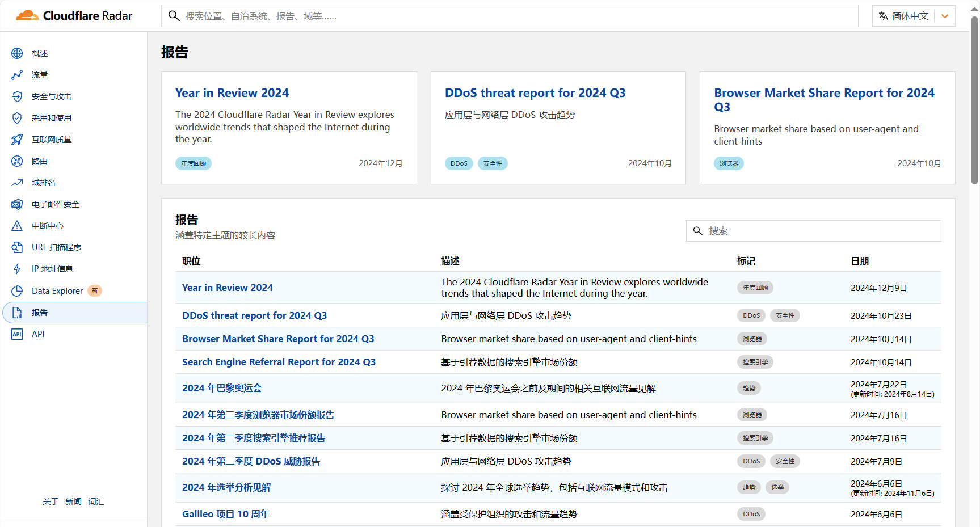Click the 新 badge beside Data Explorer
980x527 pixels.
[95, 291]
